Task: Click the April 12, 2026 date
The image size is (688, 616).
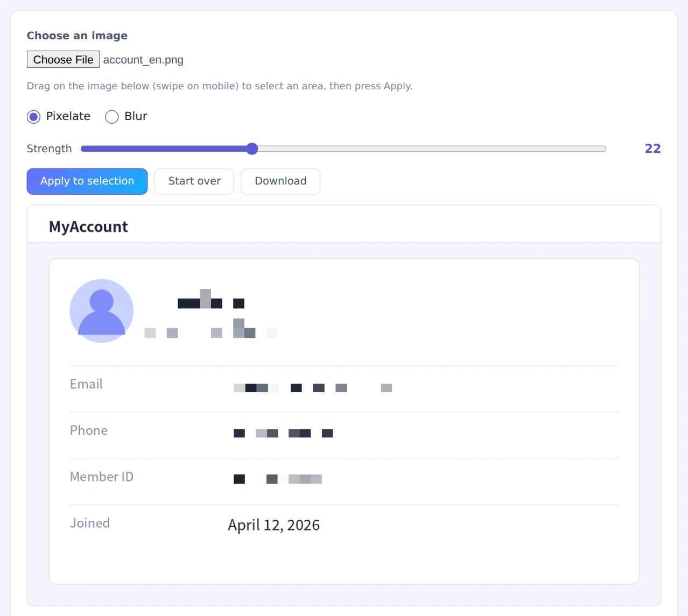Action: 274,525
